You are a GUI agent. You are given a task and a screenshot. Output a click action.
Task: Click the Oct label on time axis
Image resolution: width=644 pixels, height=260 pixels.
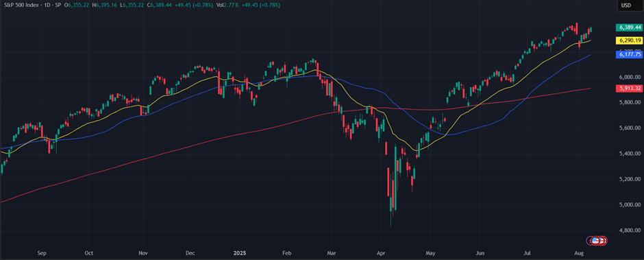tap(90, 254)
